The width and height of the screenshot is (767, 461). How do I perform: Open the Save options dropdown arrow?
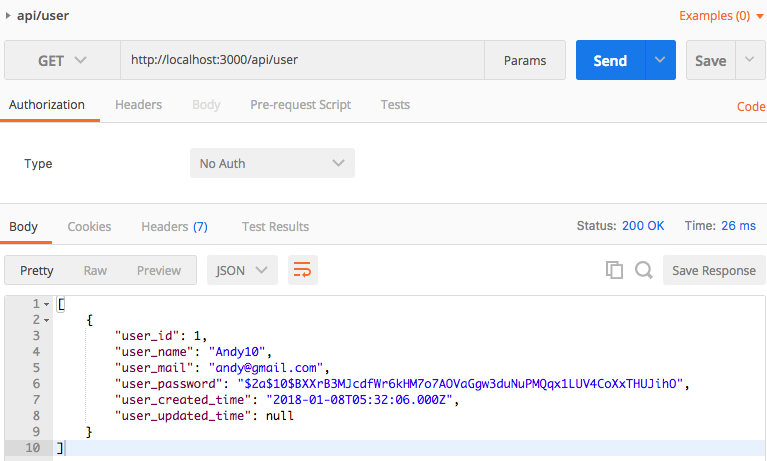(x=750, y=60)
